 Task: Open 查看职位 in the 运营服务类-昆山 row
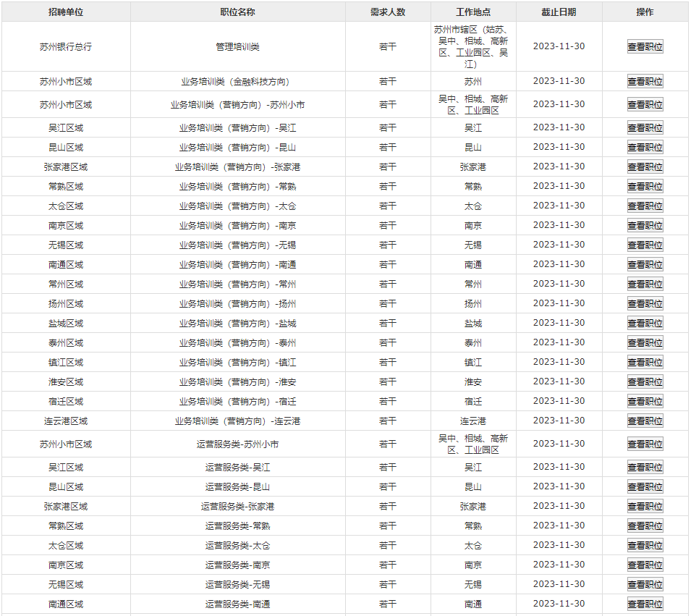point(645,487)
